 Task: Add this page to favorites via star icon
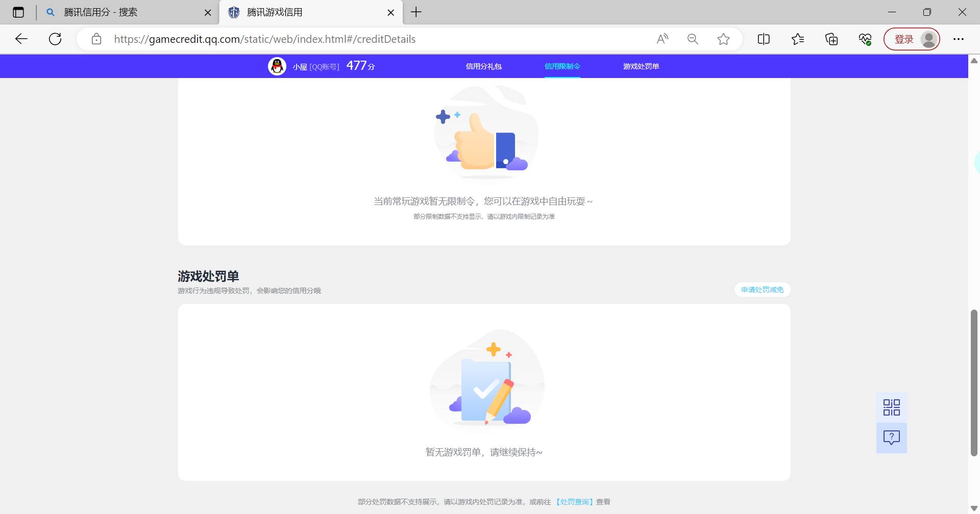point(723,39)
